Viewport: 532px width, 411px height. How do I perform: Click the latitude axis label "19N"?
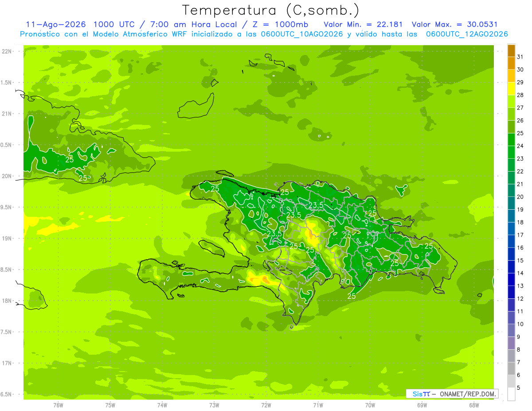pyautogui.click(x=6, y=239)
